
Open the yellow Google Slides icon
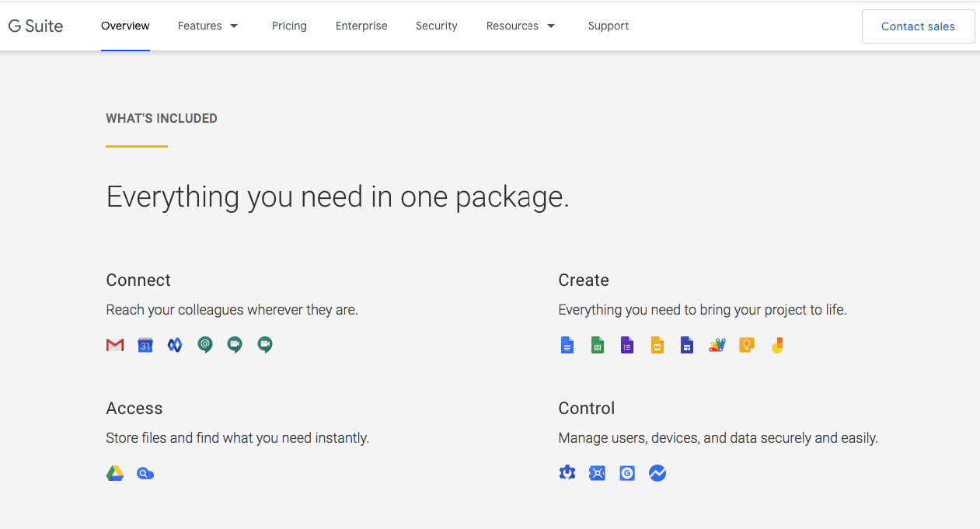pos(657,345)
